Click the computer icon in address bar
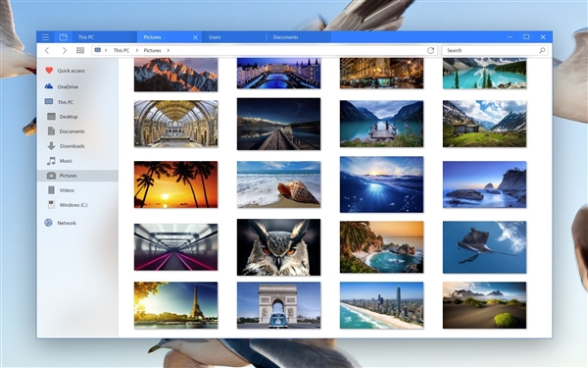Image resolution: width=588 pixels, height=368 pixels. 97,50
